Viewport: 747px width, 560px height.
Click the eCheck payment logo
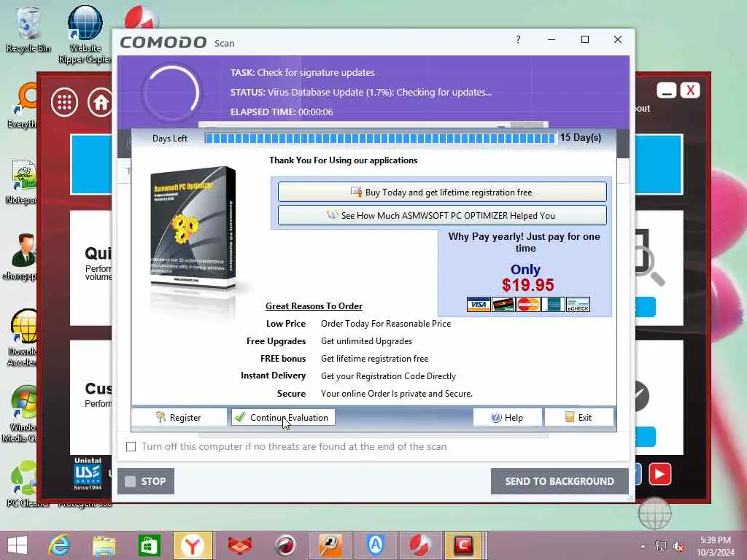point(578,304)
